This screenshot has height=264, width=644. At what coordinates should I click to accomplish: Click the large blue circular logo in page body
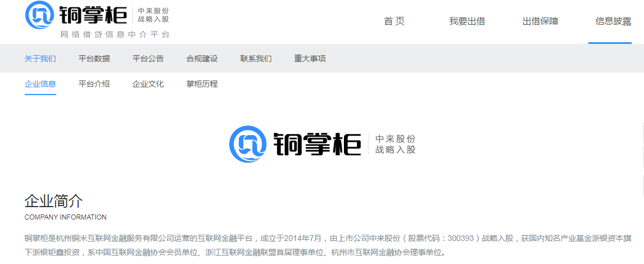[x=247, y=144]
